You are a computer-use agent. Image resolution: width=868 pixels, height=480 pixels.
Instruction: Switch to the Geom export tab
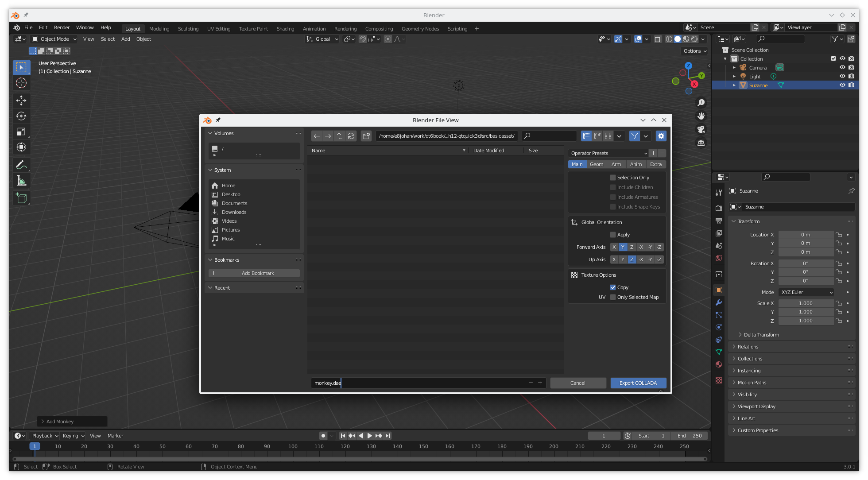click(597, 164)
